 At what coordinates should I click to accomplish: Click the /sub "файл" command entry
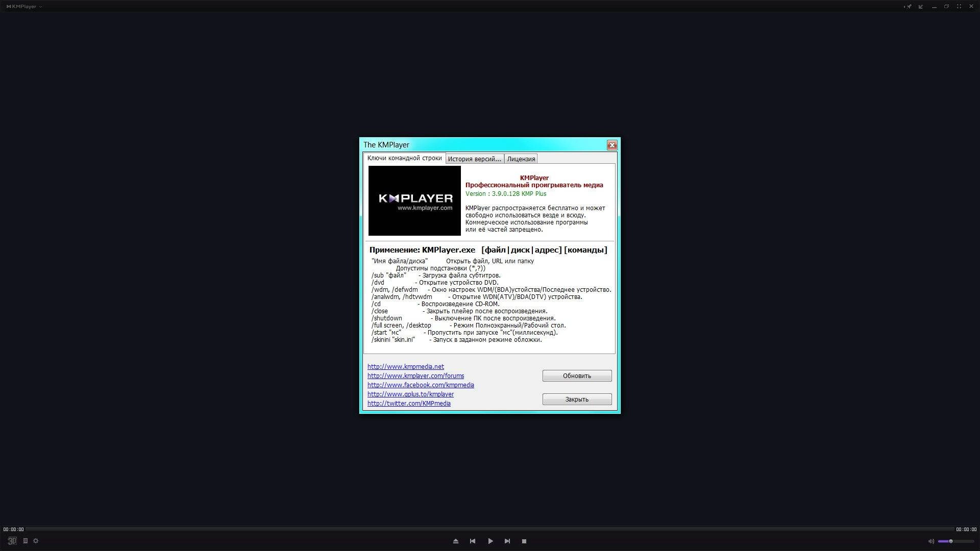(x=436, y=275)
